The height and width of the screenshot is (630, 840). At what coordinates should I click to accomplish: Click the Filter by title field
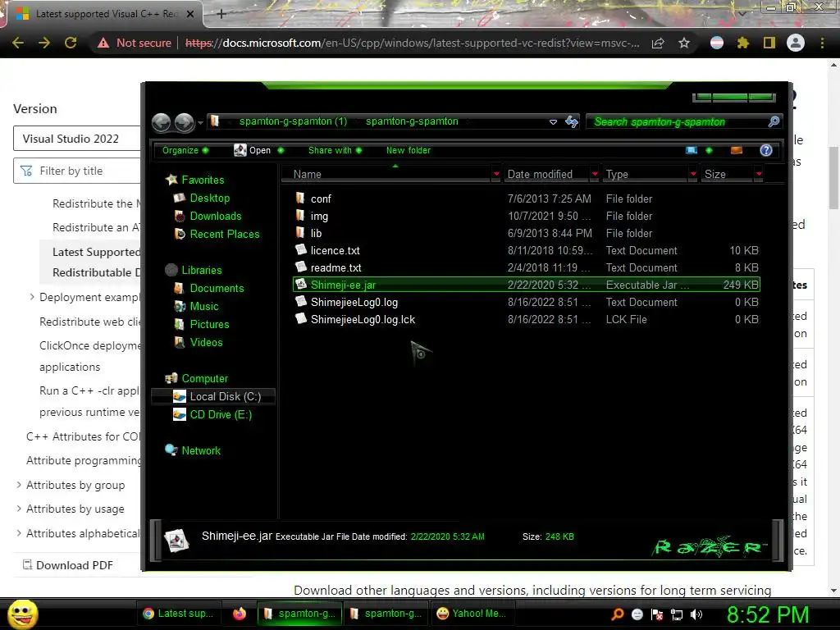pos(77,171)
